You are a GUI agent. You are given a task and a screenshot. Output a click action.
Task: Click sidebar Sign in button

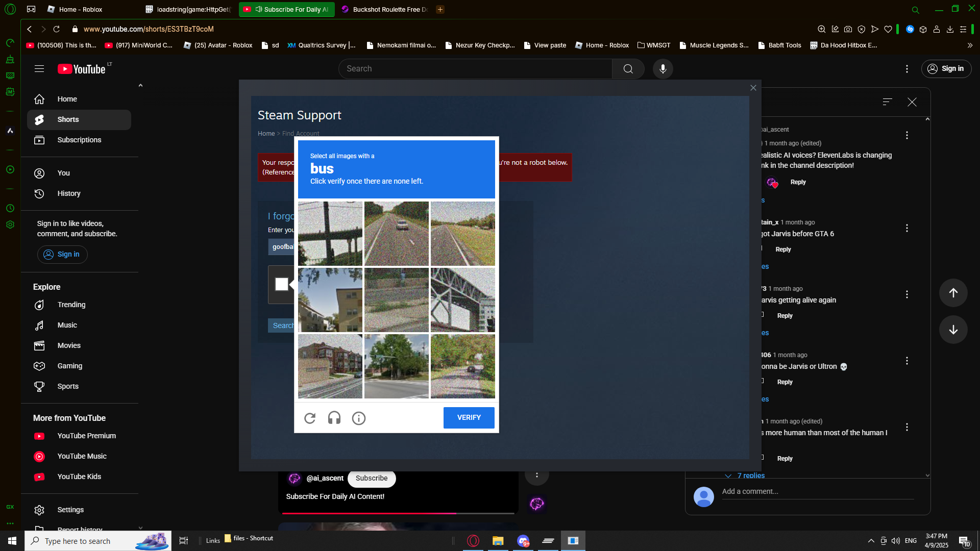point(62,255)
